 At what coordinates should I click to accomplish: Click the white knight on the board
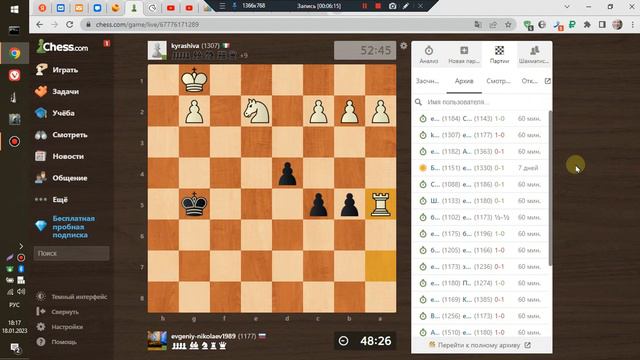(x=256, y=111)
